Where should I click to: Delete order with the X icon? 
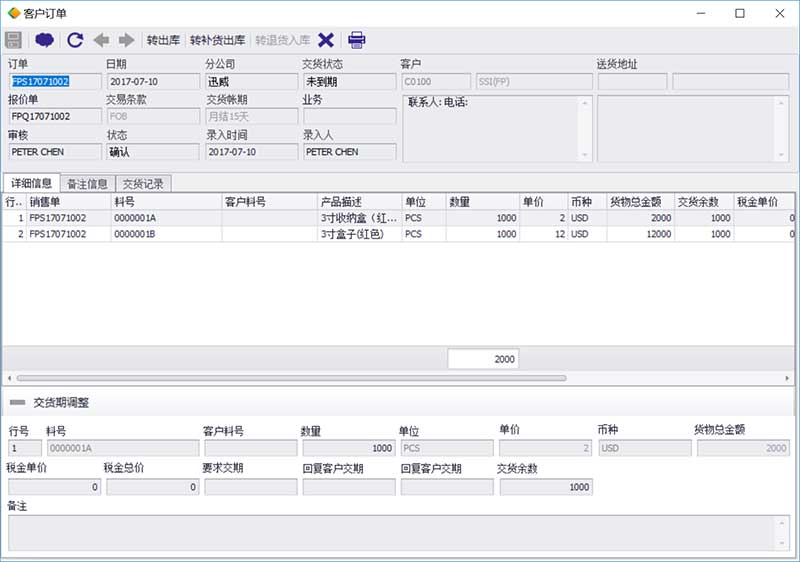(x=326, y=41)
